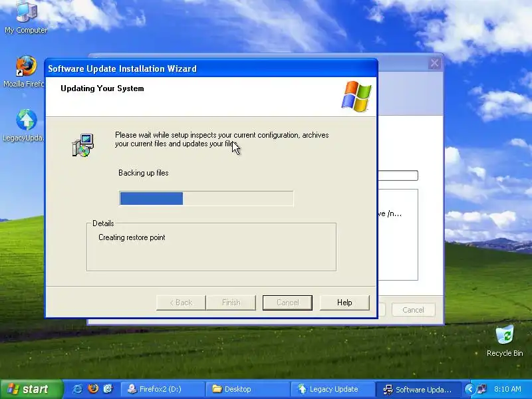
Task: Click the Help button in the wizard
Action: 344,303
